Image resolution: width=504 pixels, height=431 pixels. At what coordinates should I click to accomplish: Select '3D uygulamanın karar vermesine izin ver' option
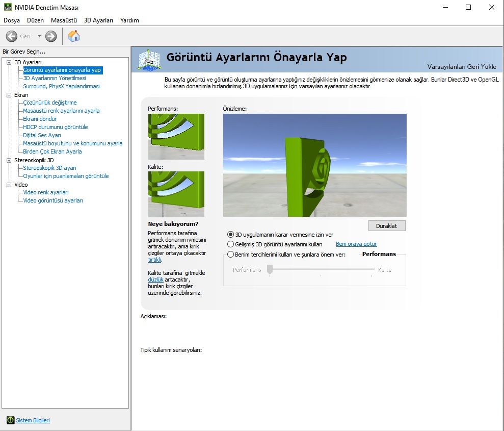coord(231,235)
